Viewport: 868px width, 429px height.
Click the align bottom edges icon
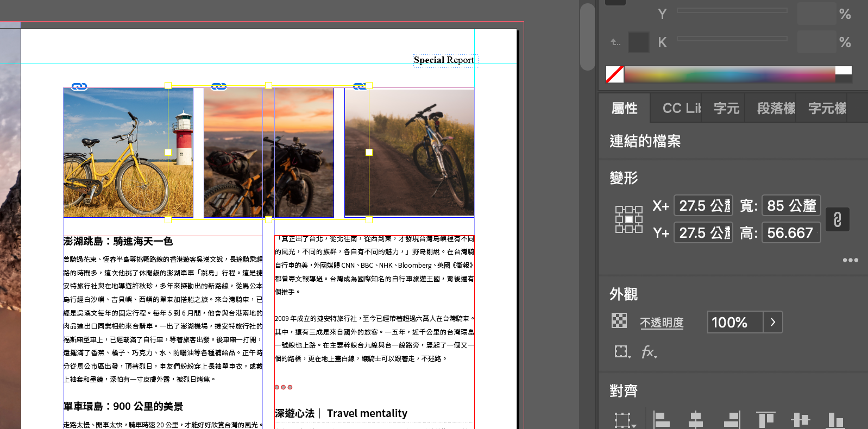(835, 420)
